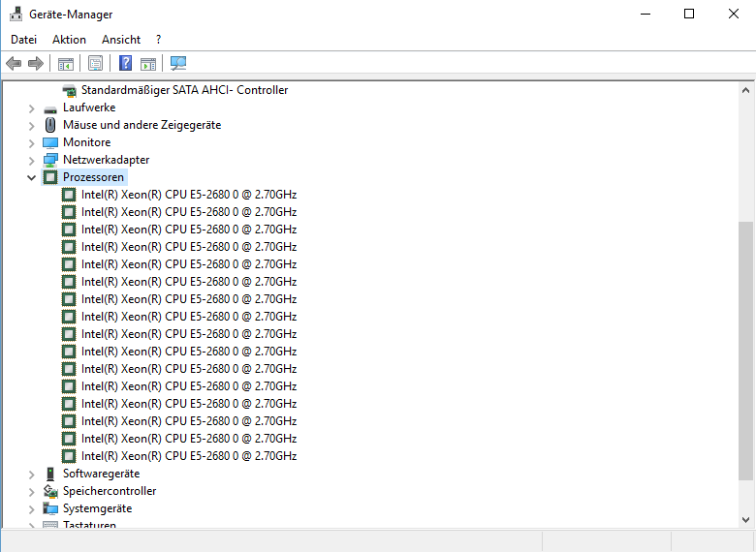Select the Laufwerke label
Image resolution: width=756 pixels, height=552 pixels.
[89, 107]
